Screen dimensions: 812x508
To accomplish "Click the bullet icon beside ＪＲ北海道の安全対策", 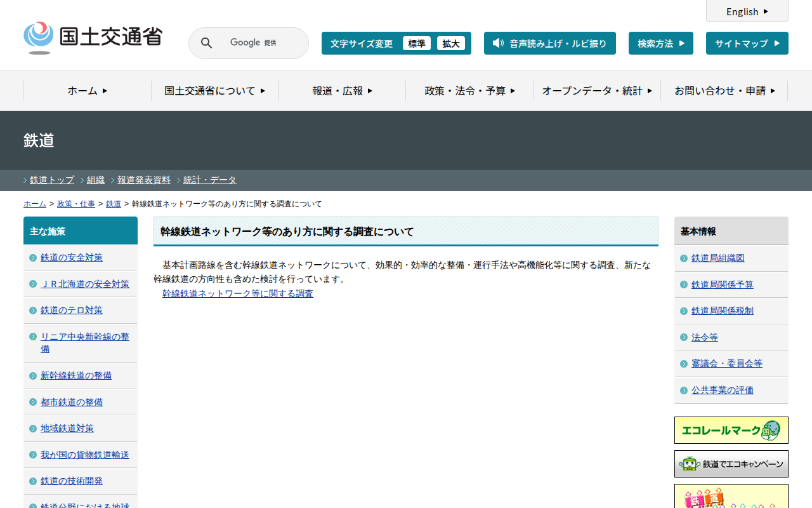I will point(33,284).
